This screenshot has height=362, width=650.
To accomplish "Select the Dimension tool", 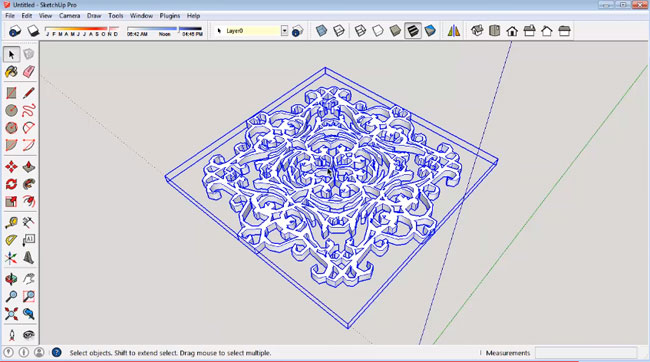I will point(29,223).
